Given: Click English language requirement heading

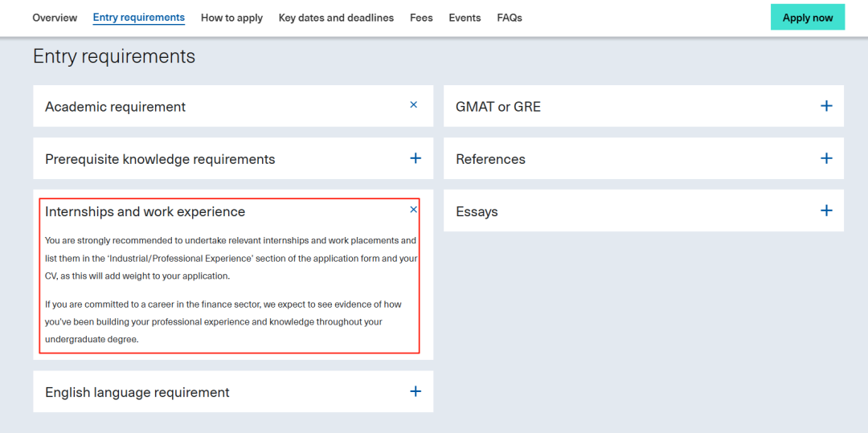Looking at the screenshot, I should pos(137,393).
